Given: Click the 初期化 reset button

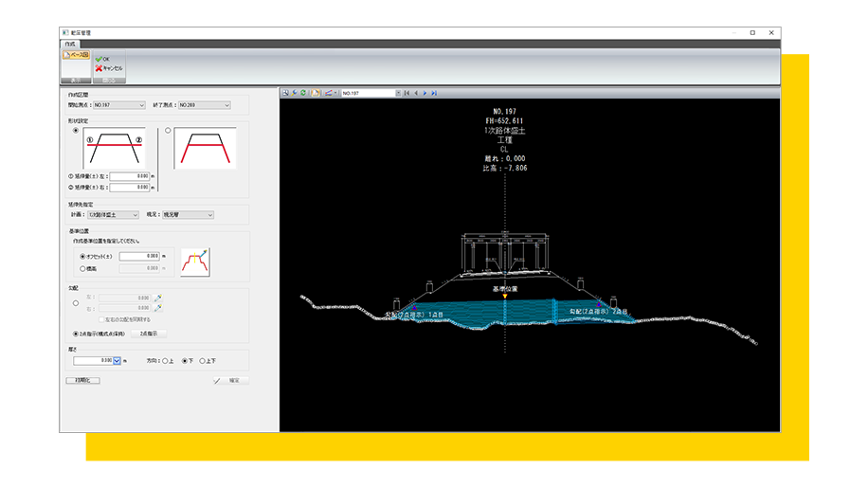Looking at the screenshot, I should 83,381.
